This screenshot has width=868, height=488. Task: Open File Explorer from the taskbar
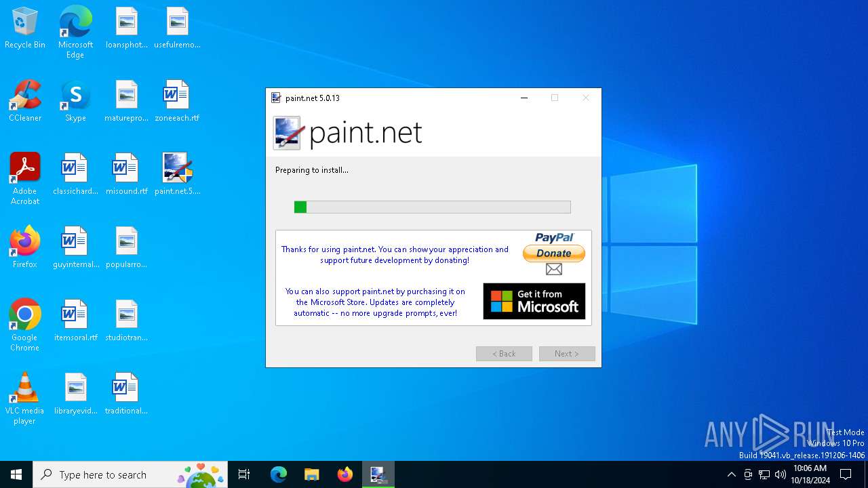pyautogui.click(x=312, y=474)
